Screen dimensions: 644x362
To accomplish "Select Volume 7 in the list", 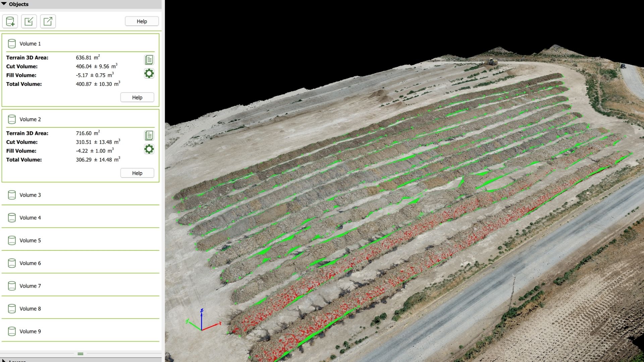I will (x=30, y=286).
